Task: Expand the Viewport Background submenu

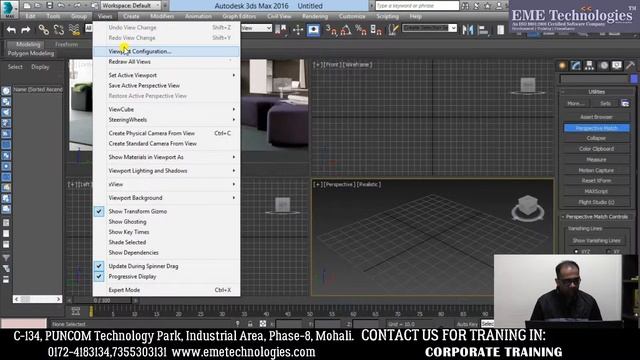Action: click(167, 198)
